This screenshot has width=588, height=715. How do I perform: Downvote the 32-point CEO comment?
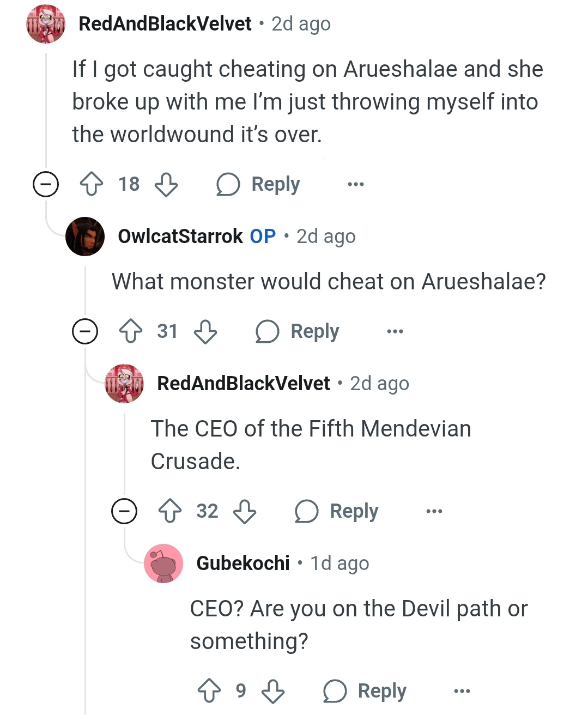coord(245,511)
